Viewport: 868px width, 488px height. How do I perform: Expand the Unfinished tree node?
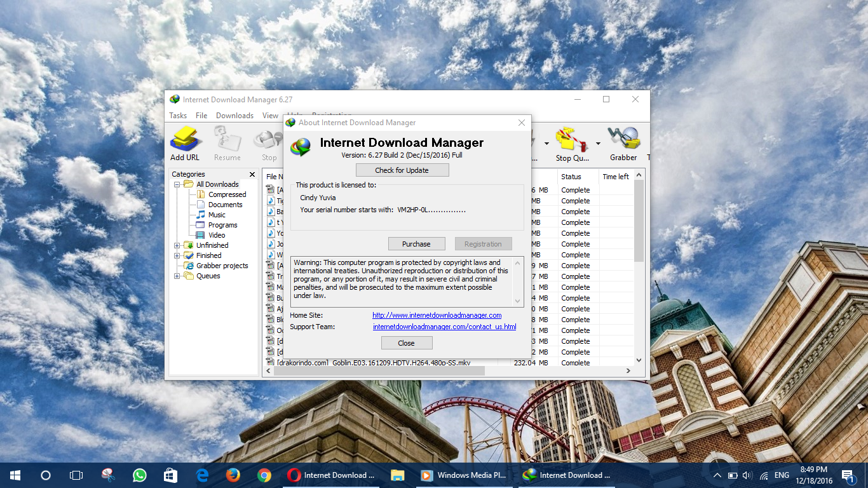(x=177, y=245)
